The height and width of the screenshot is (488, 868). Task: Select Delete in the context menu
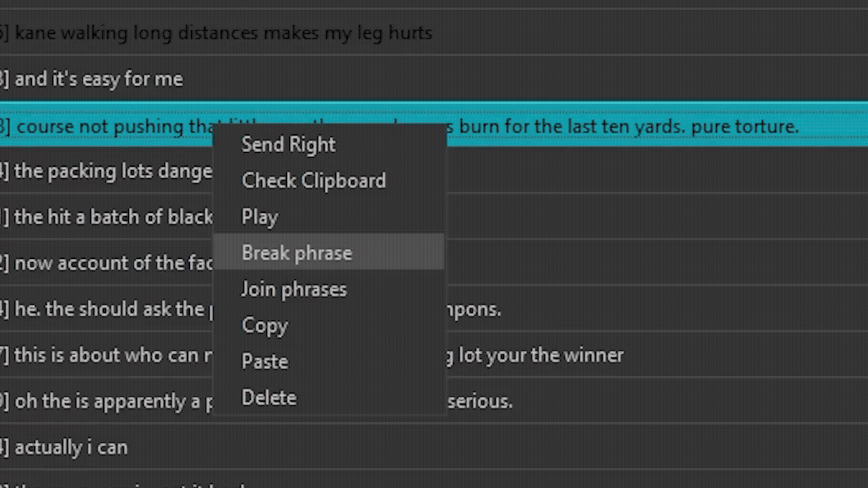click(269, 398)
